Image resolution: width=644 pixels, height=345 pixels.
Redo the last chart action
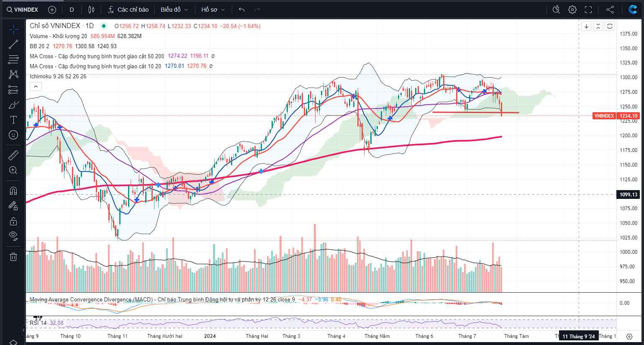coord(257,9)
